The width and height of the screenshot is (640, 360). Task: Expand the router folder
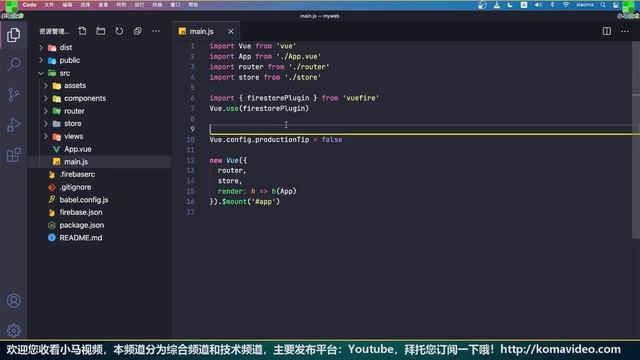(46, 111)
